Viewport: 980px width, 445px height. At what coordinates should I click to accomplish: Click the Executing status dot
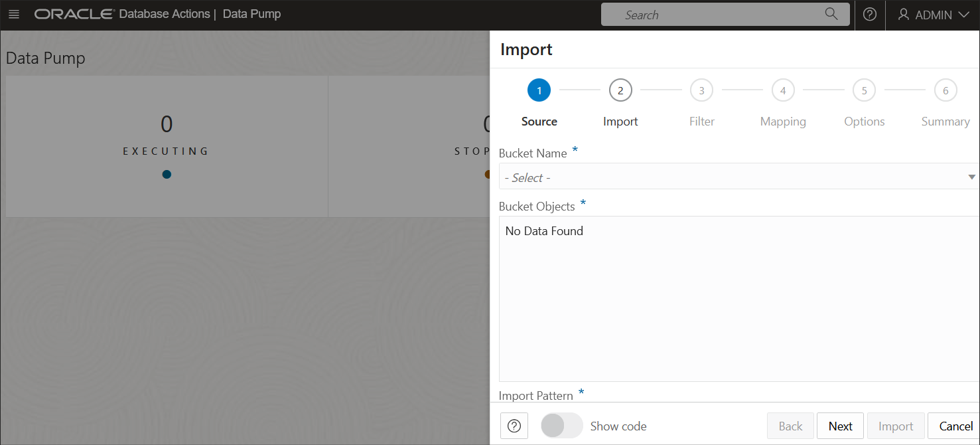(167, 175)
